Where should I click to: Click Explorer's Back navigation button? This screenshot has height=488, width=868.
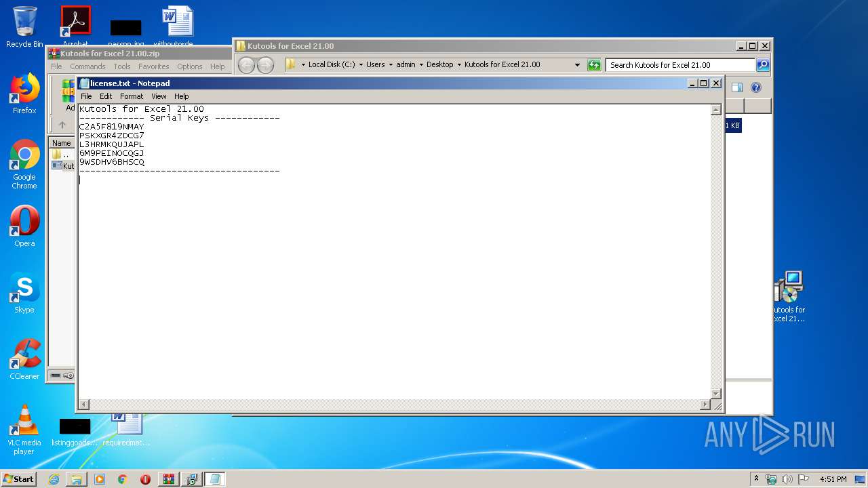[x=246, y=65]
